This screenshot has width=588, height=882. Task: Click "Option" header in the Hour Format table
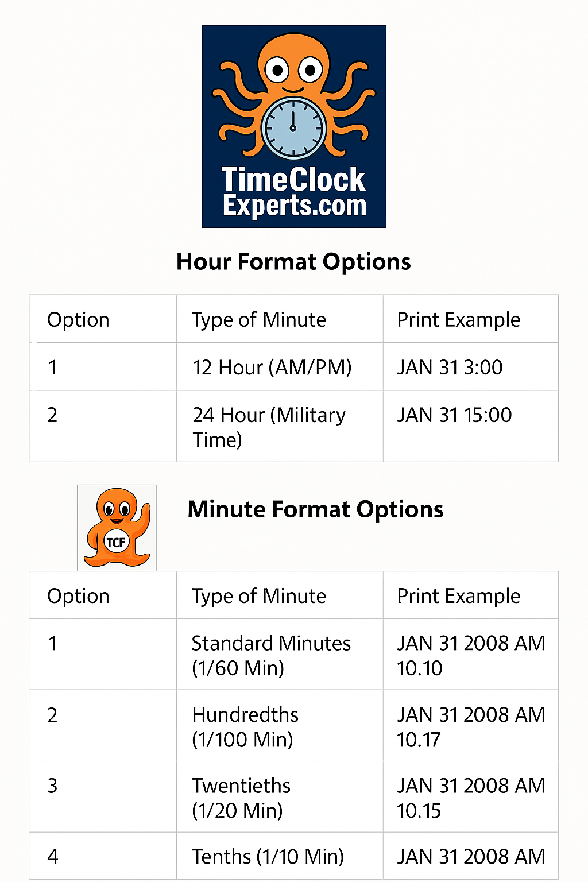click(78, 320)
